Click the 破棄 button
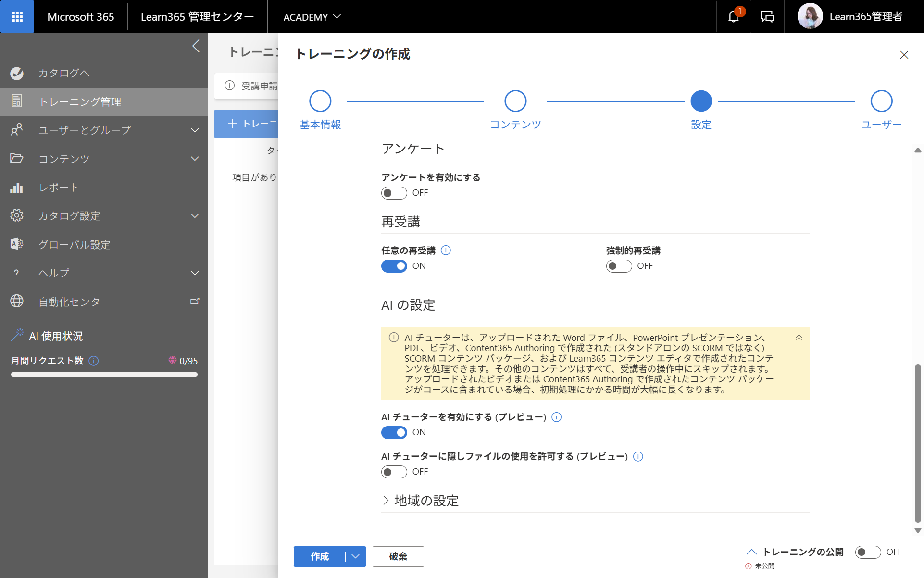 [398, 556]
